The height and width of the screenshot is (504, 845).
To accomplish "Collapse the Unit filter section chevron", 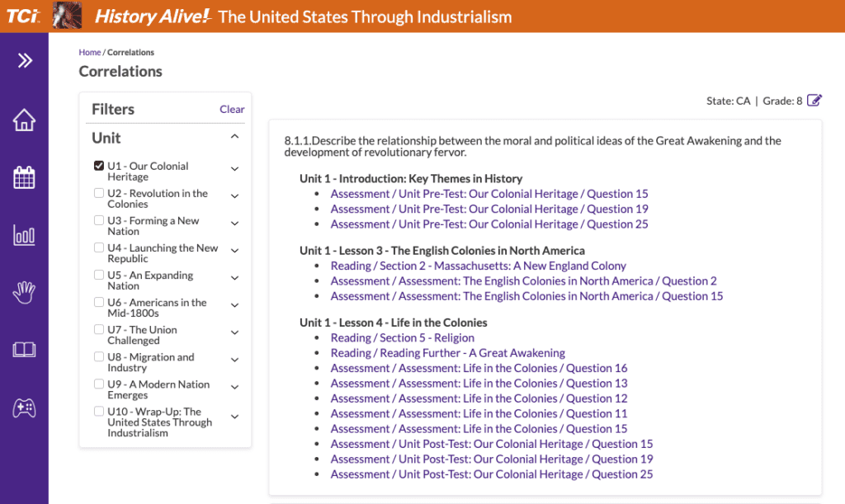I will [x=234, y=137].
